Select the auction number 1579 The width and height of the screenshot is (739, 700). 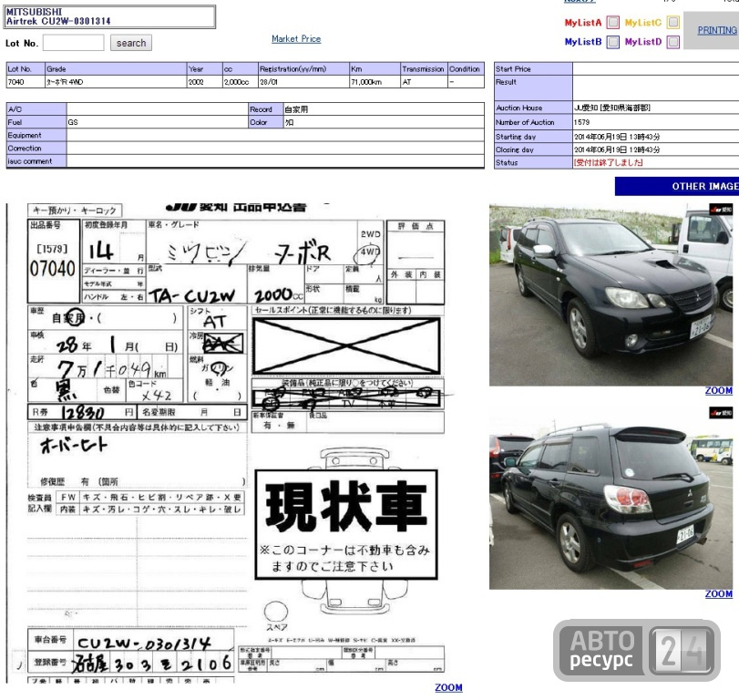[x=581, y=122]
